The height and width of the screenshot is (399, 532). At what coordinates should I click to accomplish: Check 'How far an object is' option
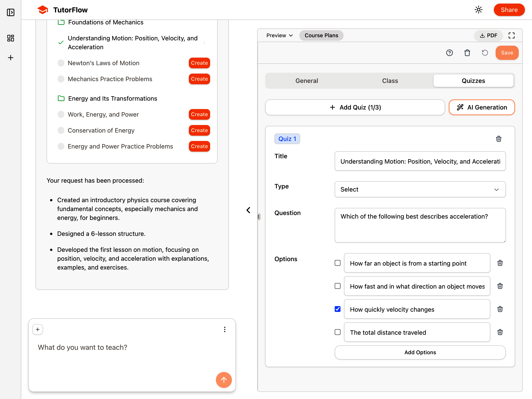(x=338, y=263)
